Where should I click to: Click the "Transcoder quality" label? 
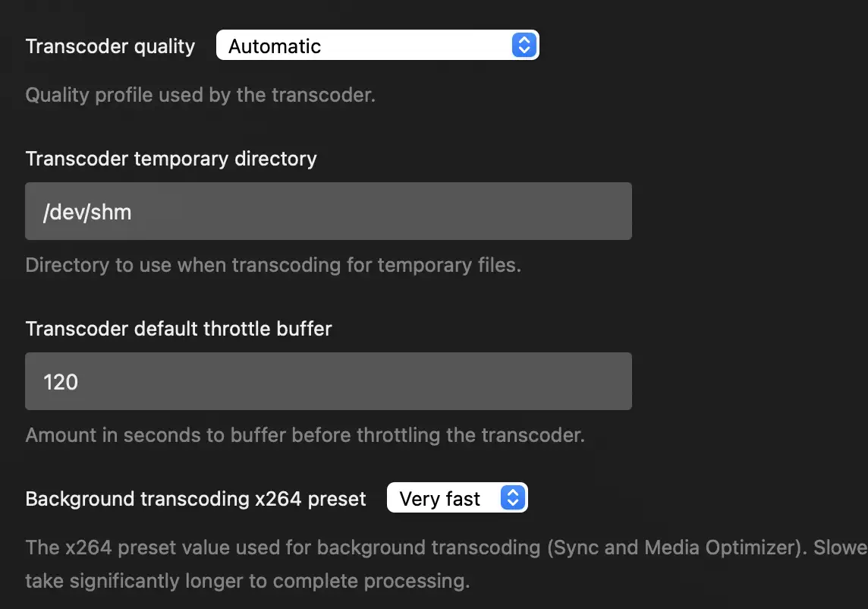110,46
